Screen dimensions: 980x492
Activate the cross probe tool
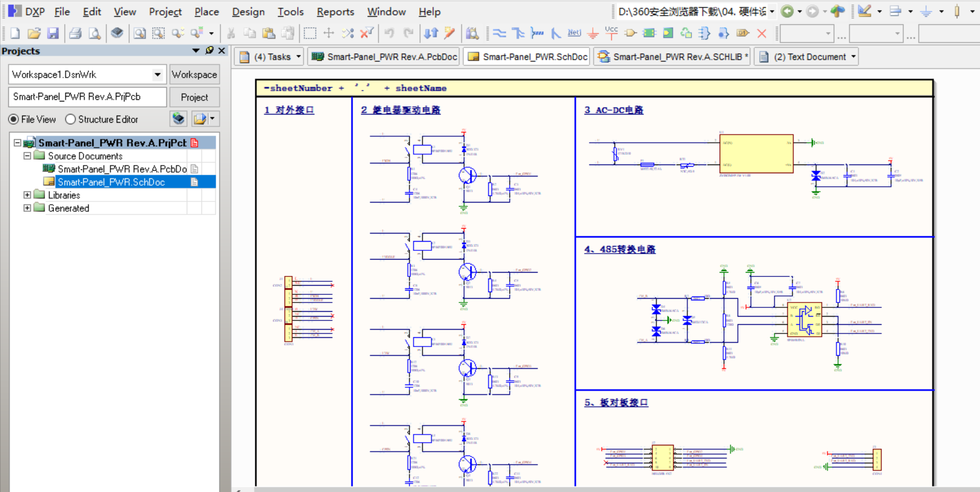pos(450,34)
